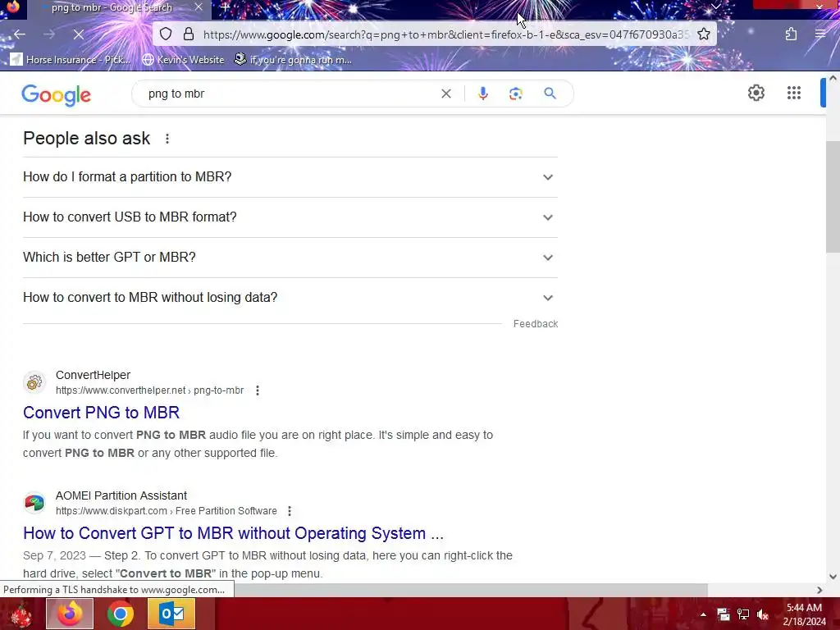This screenshot has width=840, height=630.
Task: Open the converthelper.net png-to-mbr URL
Action: 149,390
